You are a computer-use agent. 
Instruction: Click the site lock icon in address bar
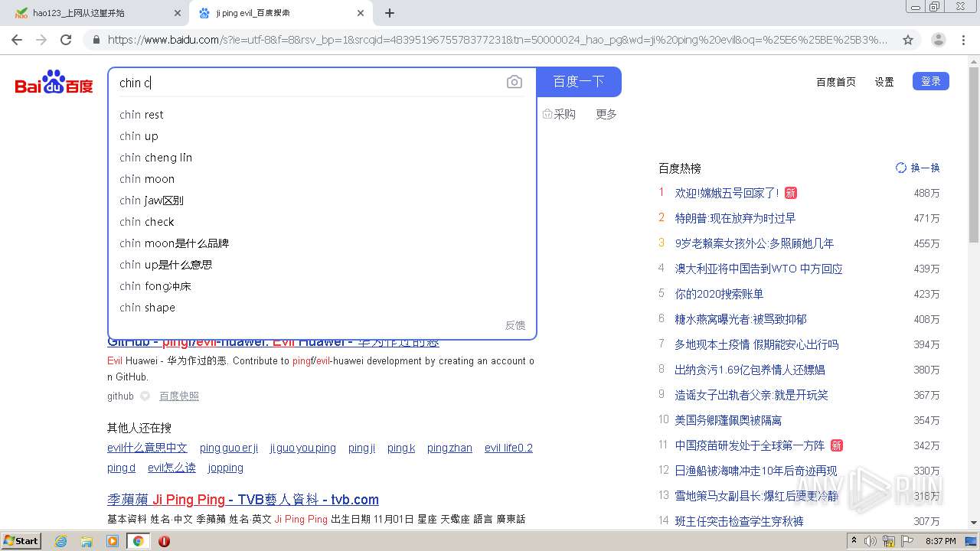(96, 40)
